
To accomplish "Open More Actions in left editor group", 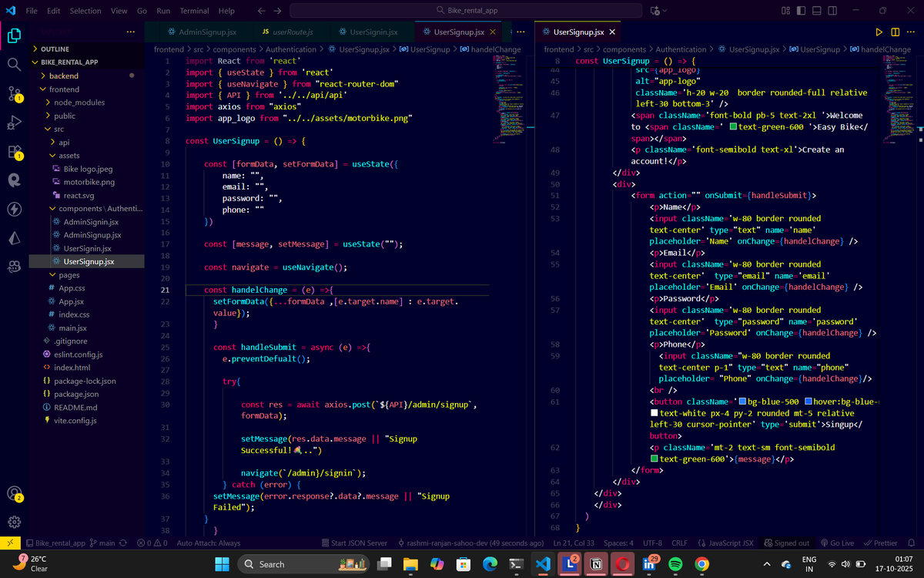I will tap(521, 32).
